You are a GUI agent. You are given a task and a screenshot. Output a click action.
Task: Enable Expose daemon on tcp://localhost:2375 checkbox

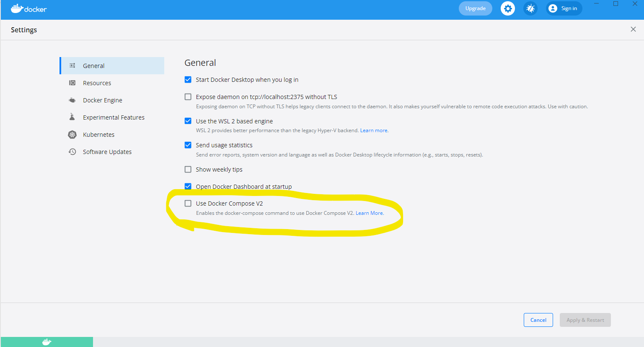tap(188, 97)
